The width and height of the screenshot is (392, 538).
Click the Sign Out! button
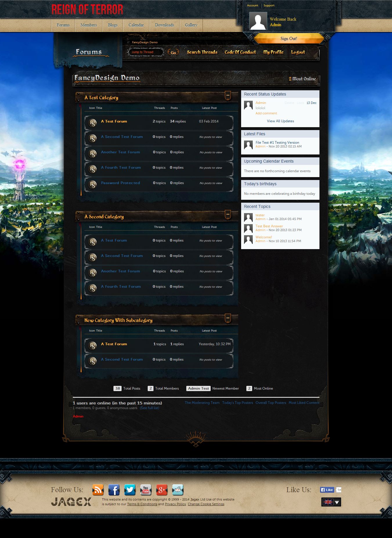[x=289, y=39]
